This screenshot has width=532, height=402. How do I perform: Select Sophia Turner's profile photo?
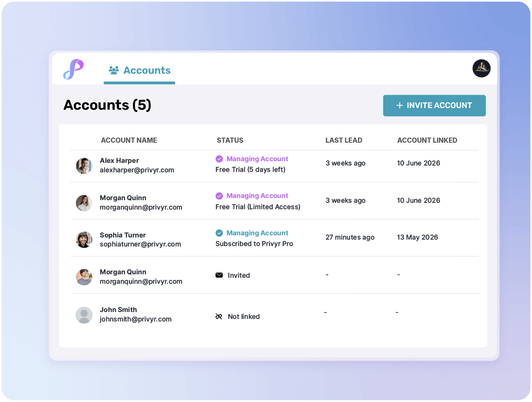[x=84, y=240]
